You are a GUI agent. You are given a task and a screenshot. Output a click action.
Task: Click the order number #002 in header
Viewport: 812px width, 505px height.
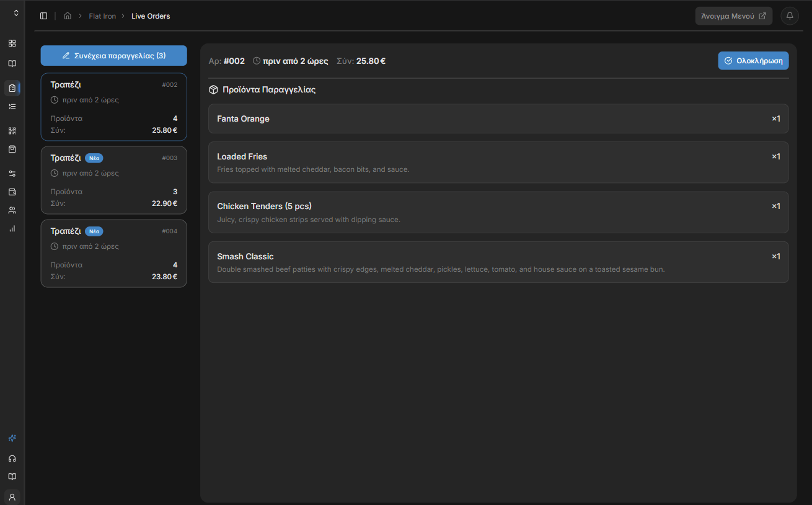click(234, 61)
